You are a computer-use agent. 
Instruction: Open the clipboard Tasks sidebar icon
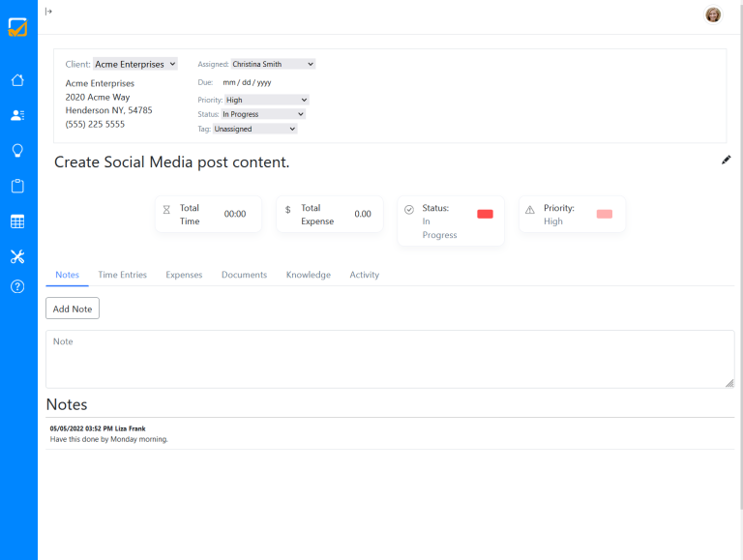pyautogui.click(x=17, y=186)
